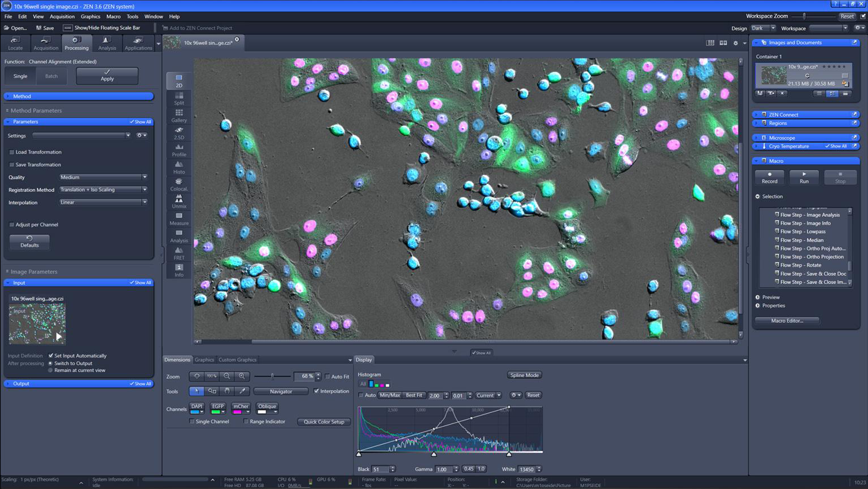The image size is (868, 489).
Task: Switch to the 2.5D view icon
Action: 178,133
